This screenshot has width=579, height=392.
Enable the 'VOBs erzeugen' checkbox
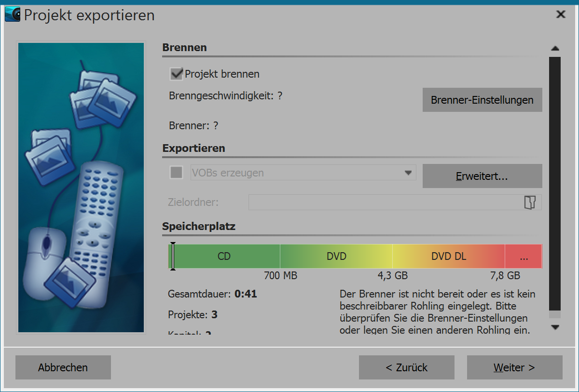176,172
